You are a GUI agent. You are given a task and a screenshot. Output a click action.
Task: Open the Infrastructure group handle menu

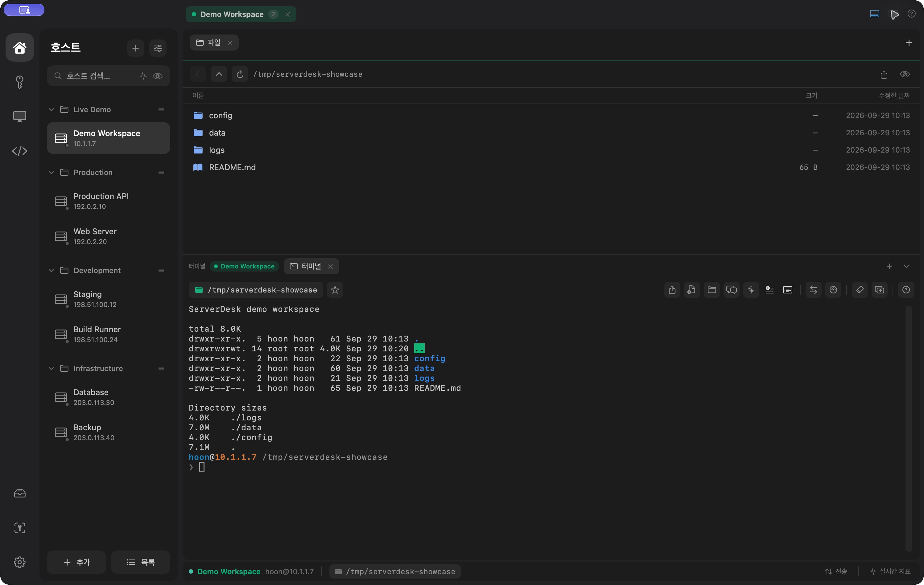coord(161,369)
